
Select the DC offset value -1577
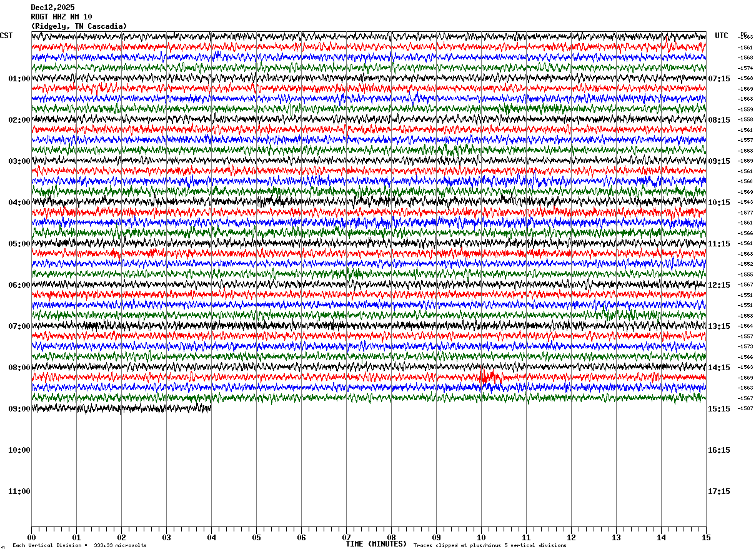[x=745, y=213]
